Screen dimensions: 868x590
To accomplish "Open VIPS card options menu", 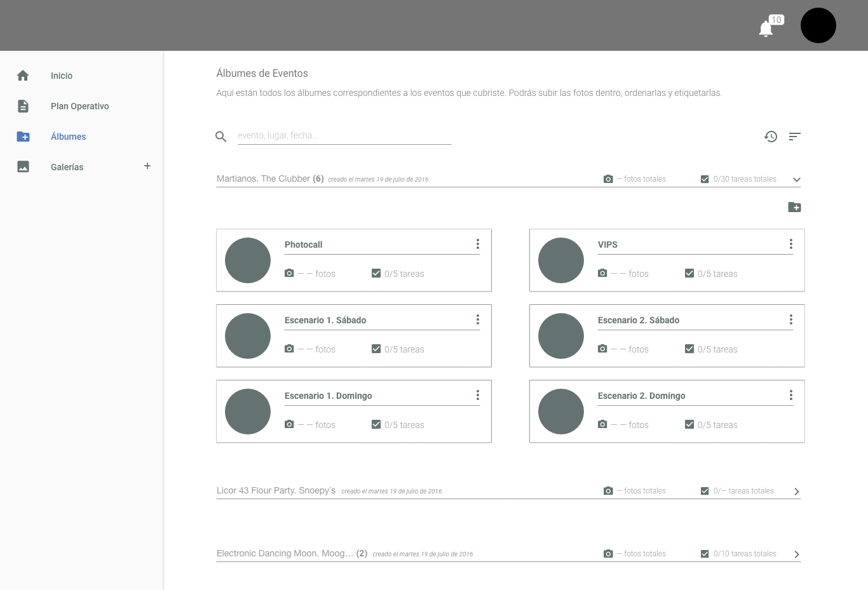I will [x=791, y=244].
